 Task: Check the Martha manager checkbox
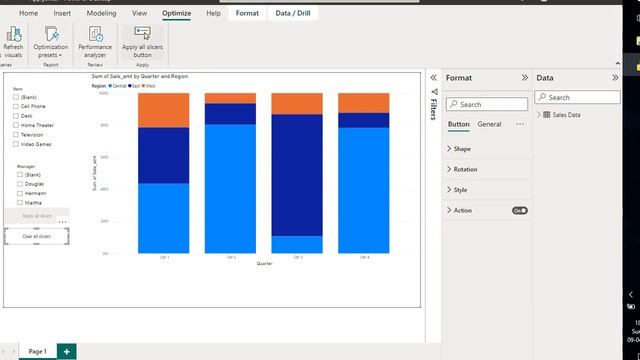[x=20, y=203]
